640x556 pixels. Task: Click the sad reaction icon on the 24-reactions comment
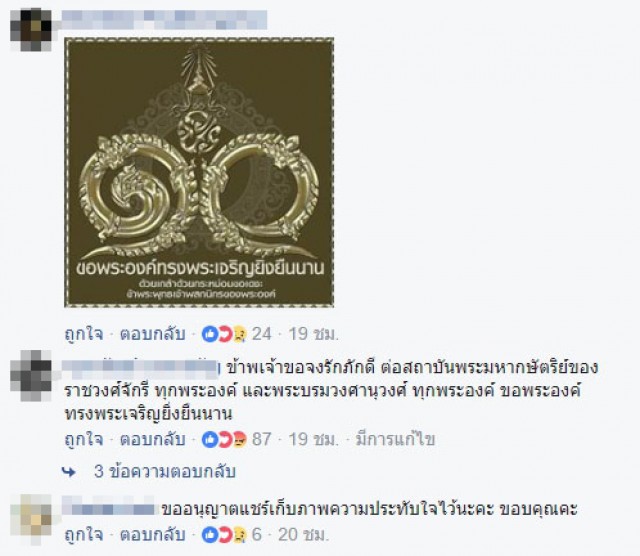click(x=239, y=335)
